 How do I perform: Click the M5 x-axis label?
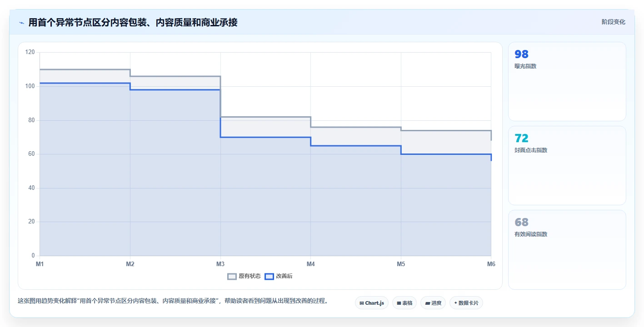click(401, 264)
